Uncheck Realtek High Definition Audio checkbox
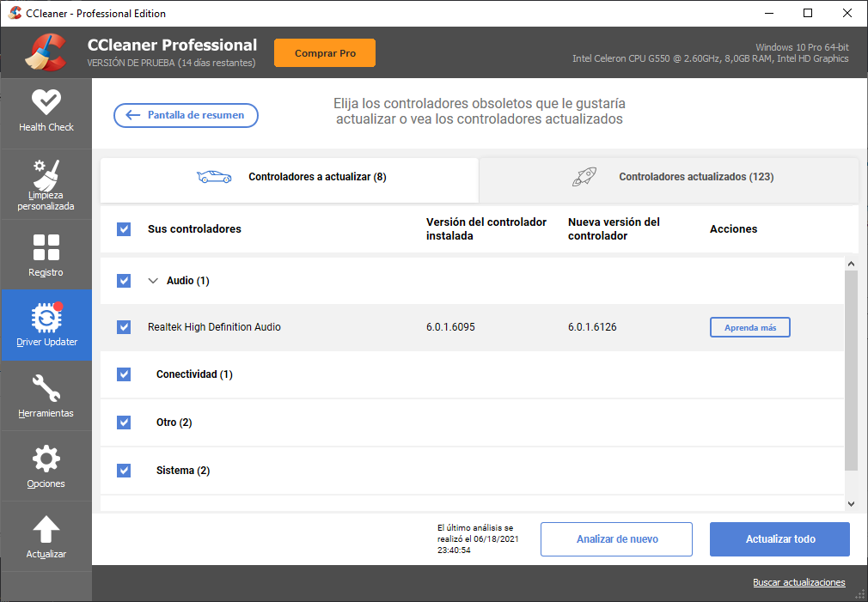868x602 pixels. coord(124,327)
